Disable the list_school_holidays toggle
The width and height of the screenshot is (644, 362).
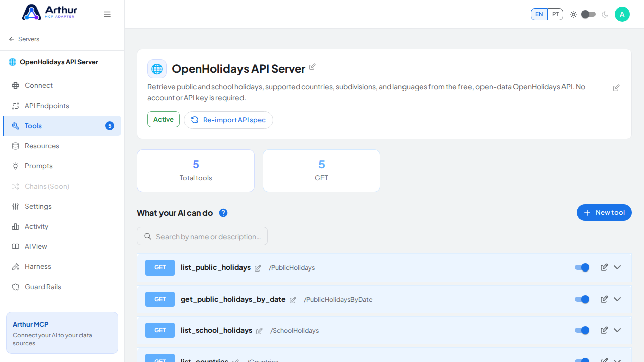pyautogui.click(x=582, y=330)
